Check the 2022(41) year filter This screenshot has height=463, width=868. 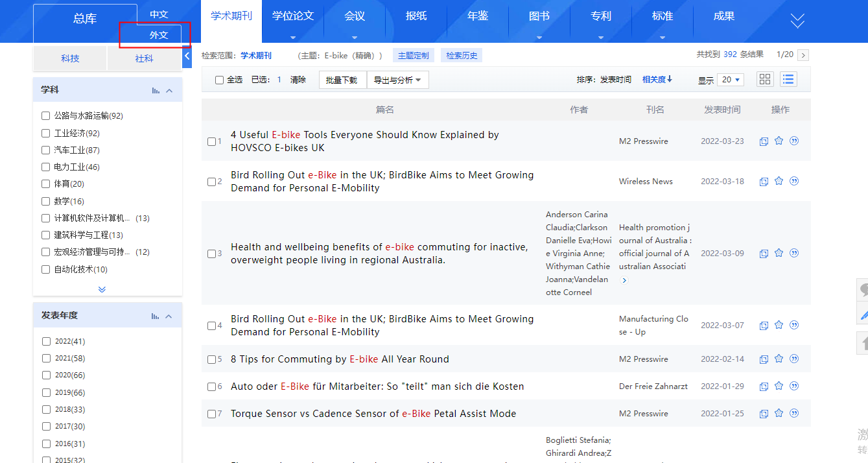click(46, 341)
